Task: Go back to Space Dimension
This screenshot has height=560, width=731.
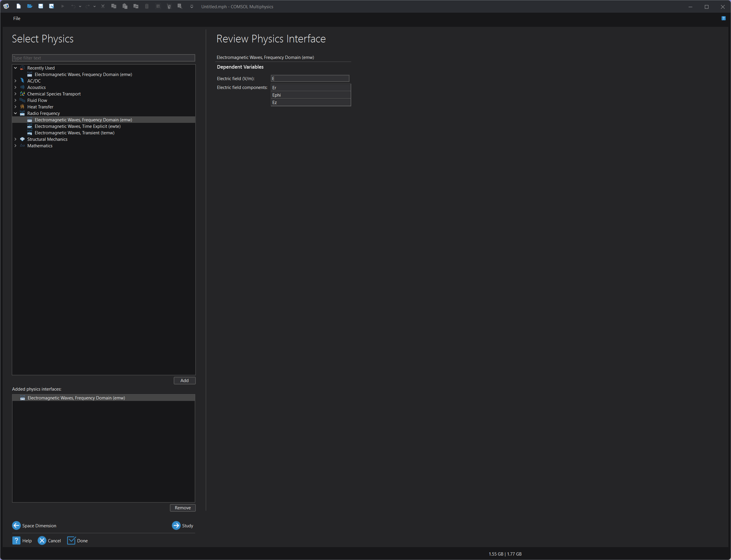Action: tap(16, 525)
